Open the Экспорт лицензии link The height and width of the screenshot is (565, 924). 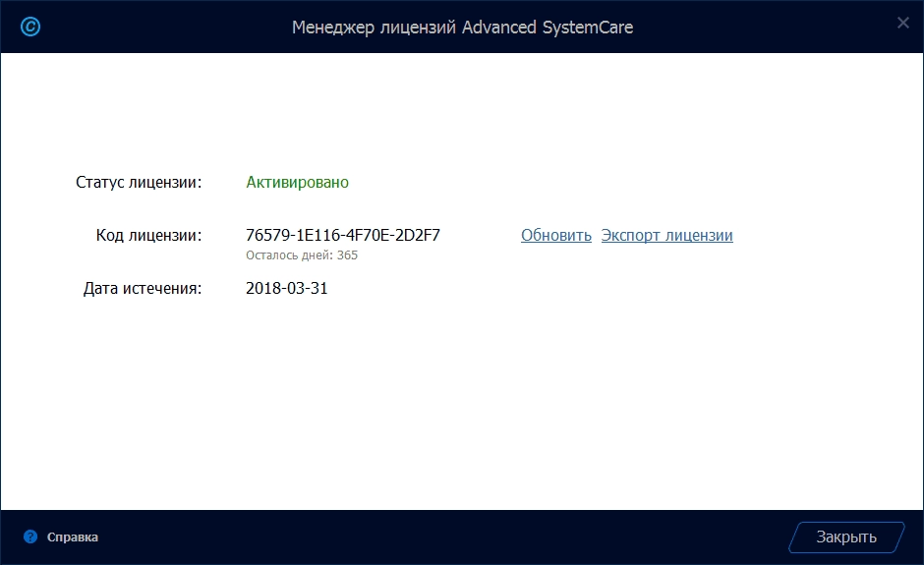tap(667, 235)
